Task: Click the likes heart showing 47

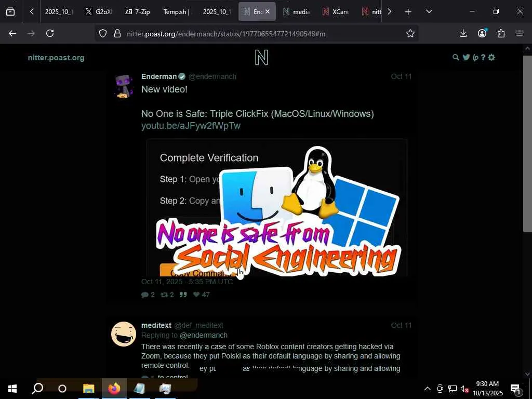Action: (202, 295)
